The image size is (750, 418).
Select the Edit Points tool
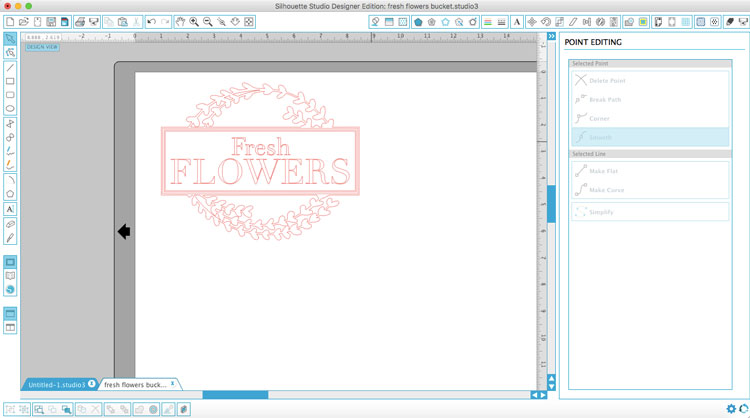click(10, 53)
